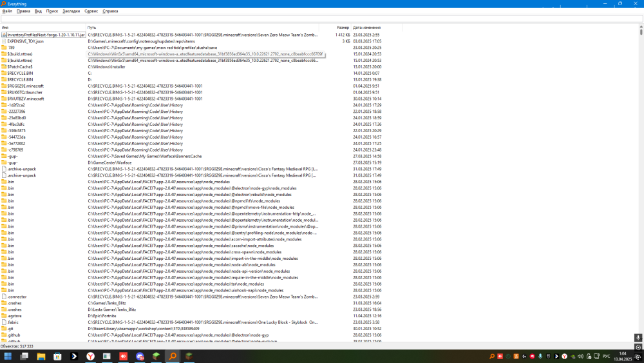
Task: Open the Поиск menu
Action: point(52,11)
